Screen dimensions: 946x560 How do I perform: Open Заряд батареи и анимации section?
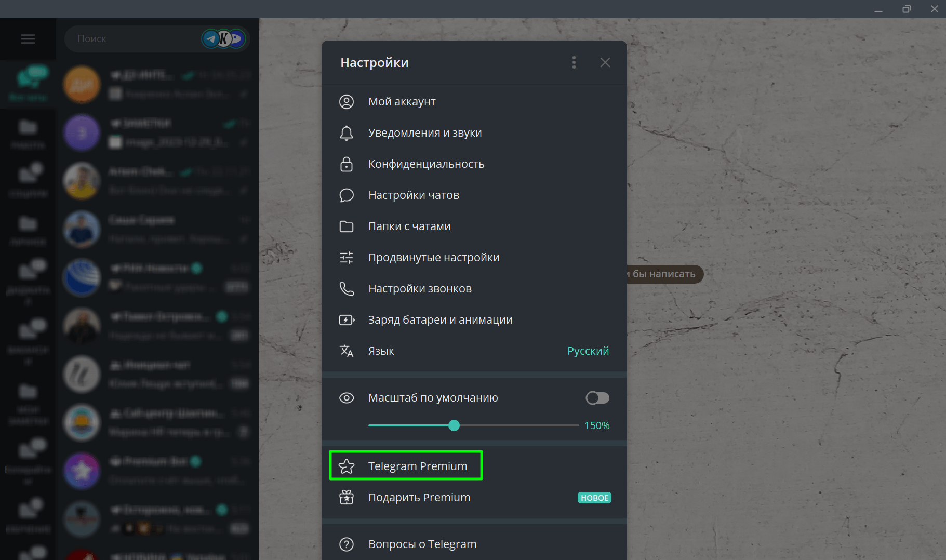474,320
